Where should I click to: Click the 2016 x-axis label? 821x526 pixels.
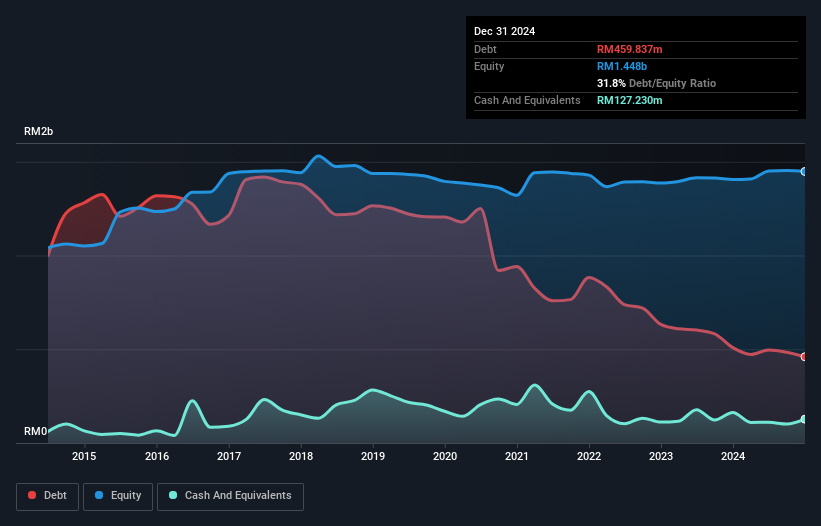point(157,456)
